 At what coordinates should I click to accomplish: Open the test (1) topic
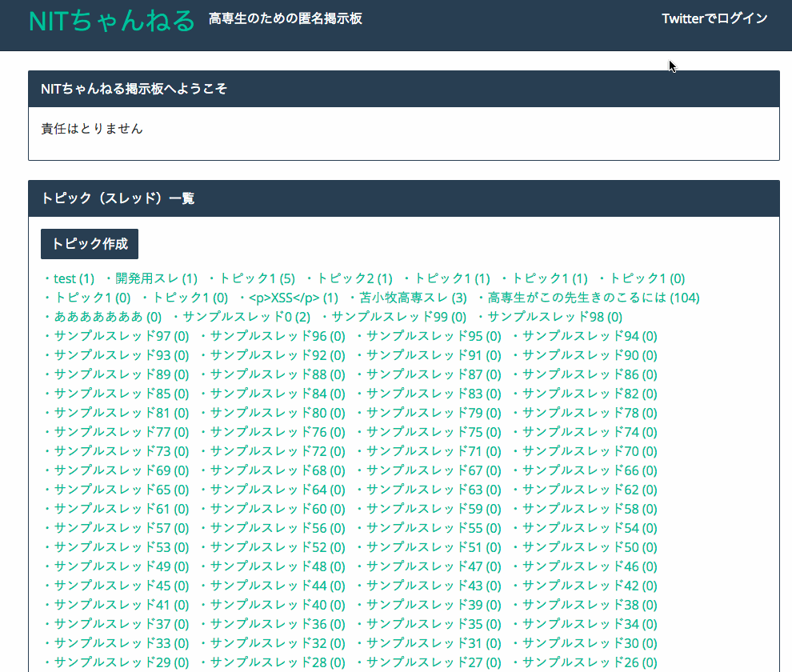tap(74, 278)
